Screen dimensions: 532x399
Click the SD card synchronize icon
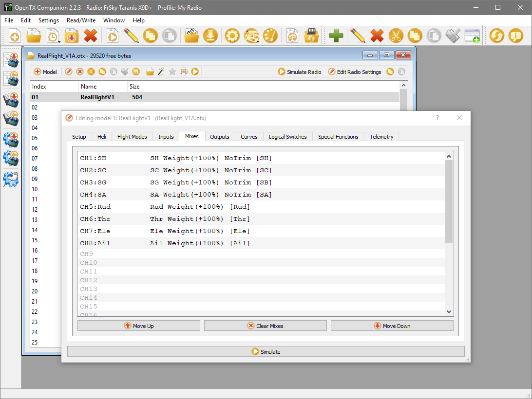[311, 36]
